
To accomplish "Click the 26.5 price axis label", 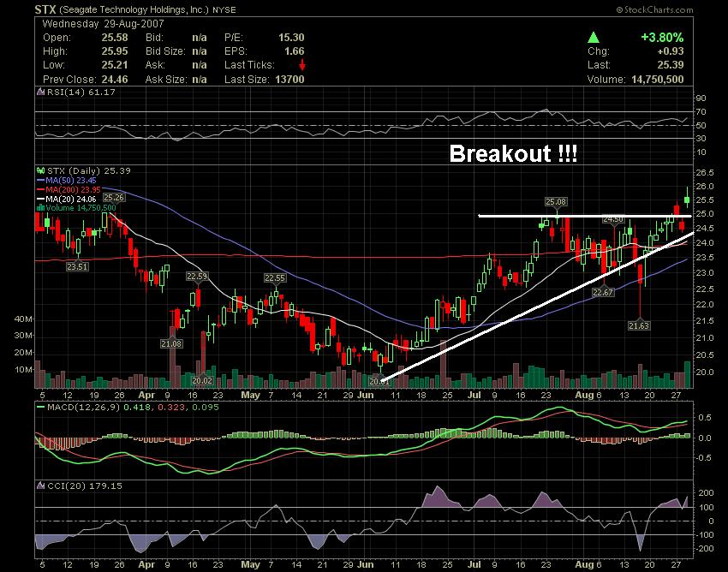I will tap(705, 173).
